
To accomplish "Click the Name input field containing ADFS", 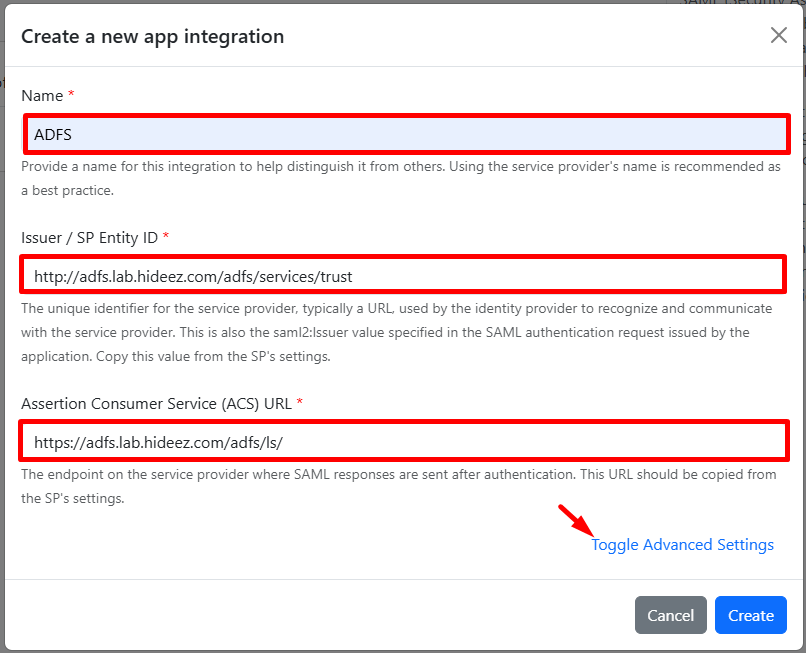I will (x=406, y=134).
